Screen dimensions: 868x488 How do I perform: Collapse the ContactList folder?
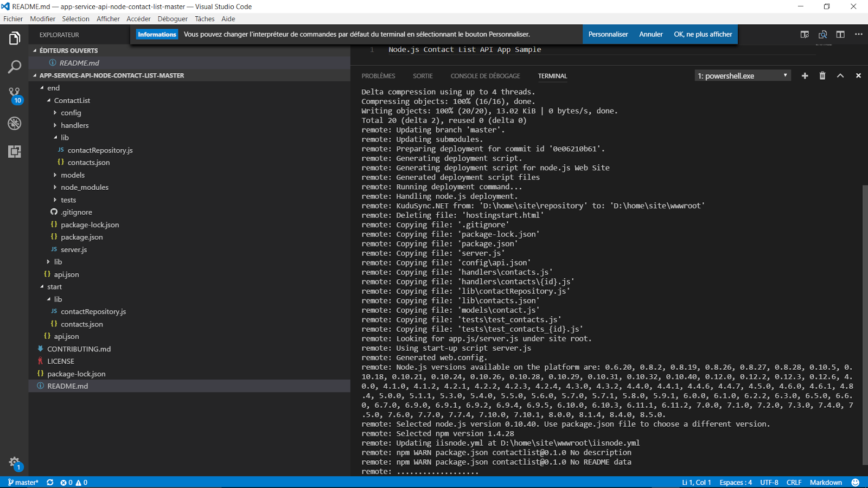(x=72, y=100)
